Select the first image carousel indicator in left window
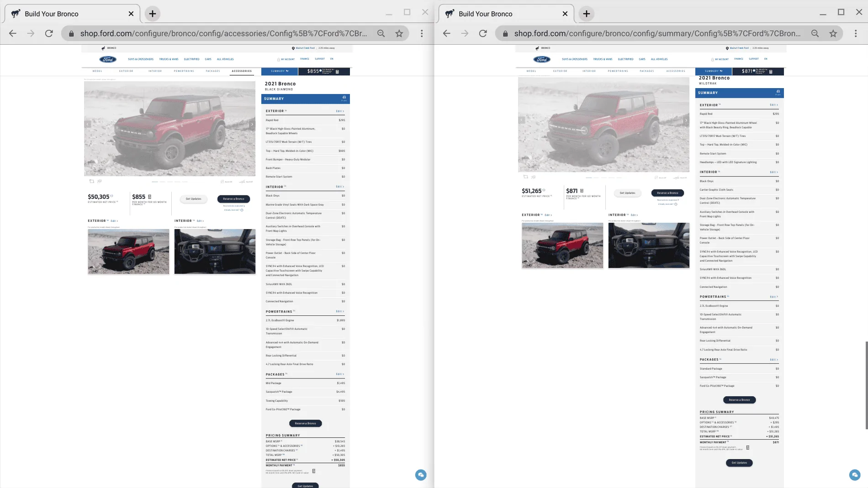This screenshot has width=868, height=488. click(x=155, y=182)
